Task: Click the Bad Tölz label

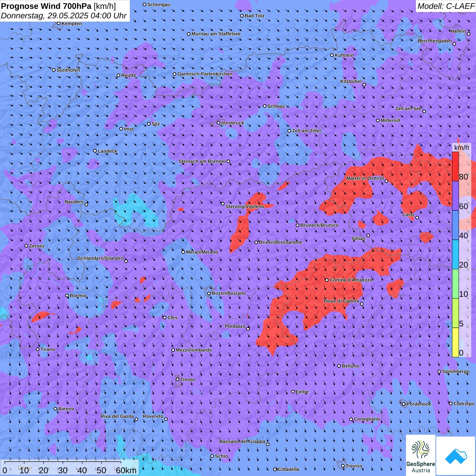Action: [x=254, y=16]
